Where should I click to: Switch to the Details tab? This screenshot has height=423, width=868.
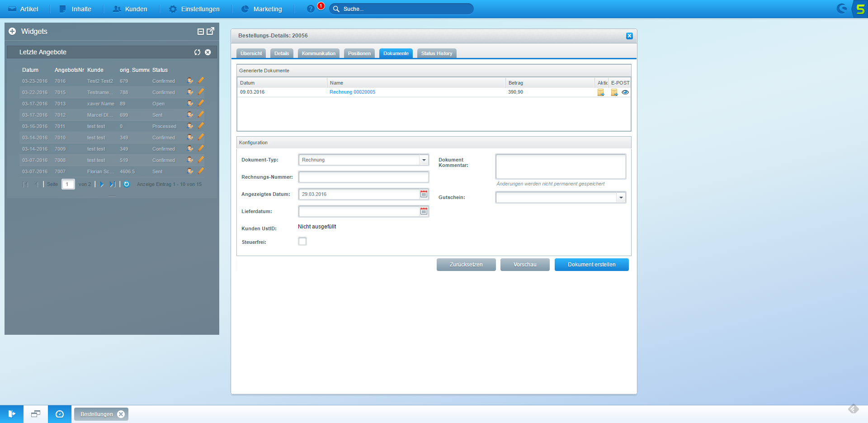(282, 53)
